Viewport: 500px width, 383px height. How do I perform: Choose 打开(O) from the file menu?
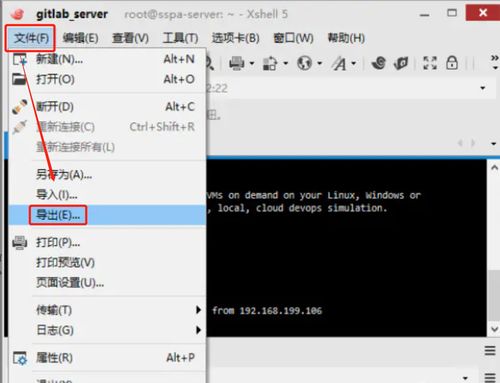(107, 79)
